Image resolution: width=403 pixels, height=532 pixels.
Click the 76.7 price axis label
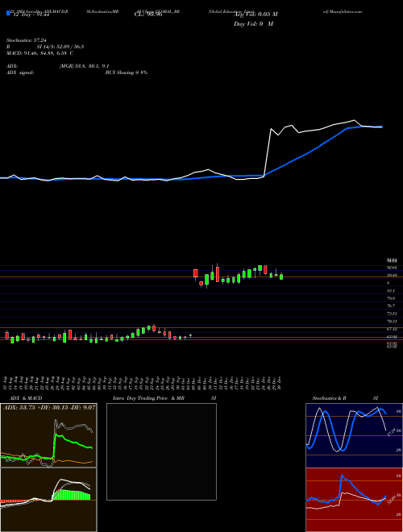click(x=391, y=305)
